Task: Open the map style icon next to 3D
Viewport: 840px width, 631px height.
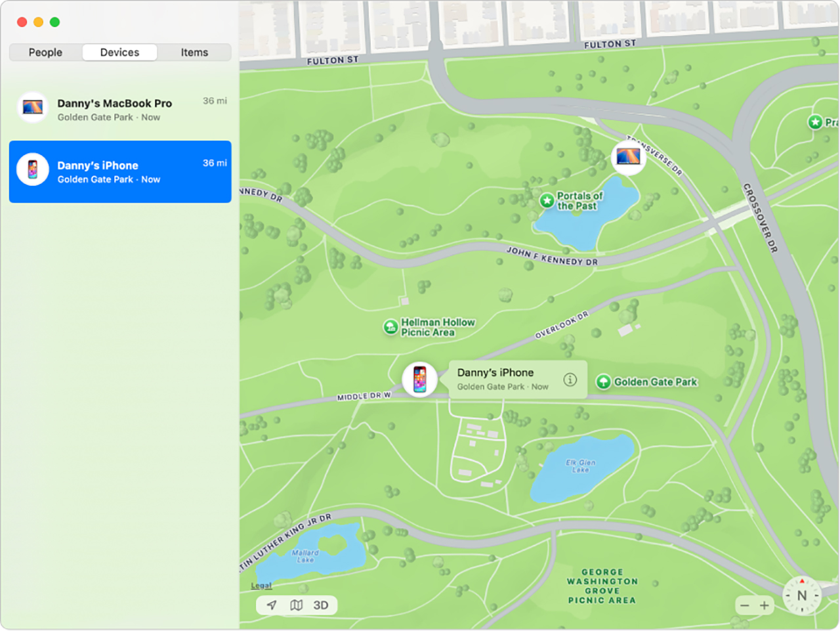Action: [x=297, y=605]
